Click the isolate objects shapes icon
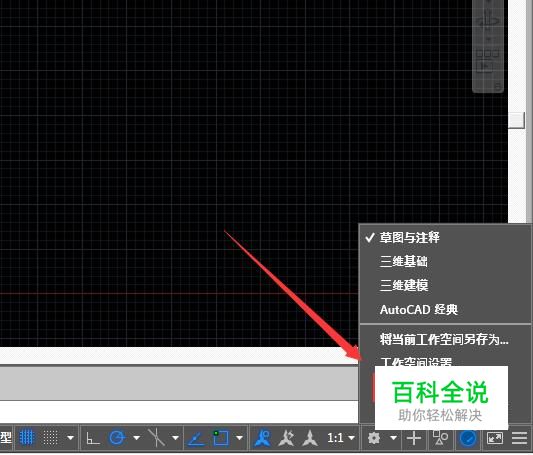 pyautogui.click(x=441, y=437)
